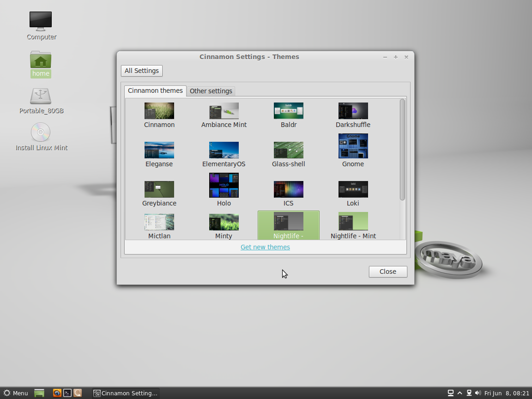Select the ElementaryOS theme
The height and width of the screenshot is (399, 532).
tap(224, 154)
